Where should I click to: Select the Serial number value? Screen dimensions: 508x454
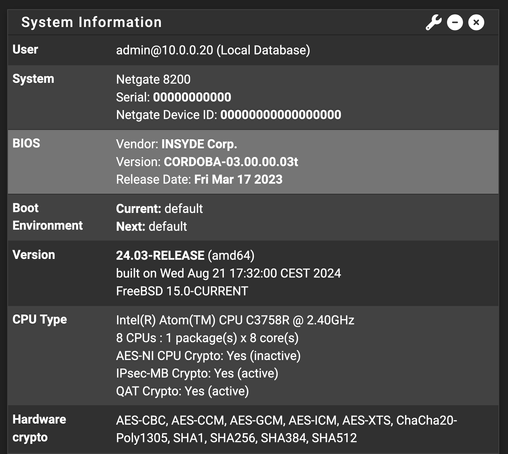[192, 97]
